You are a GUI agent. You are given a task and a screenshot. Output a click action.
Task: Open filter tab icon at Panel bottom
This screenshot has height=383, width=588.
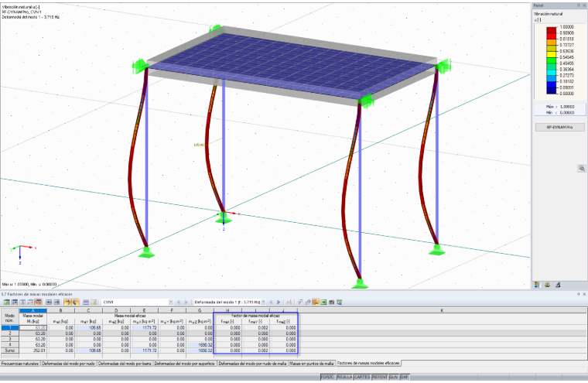coord(558,285)
